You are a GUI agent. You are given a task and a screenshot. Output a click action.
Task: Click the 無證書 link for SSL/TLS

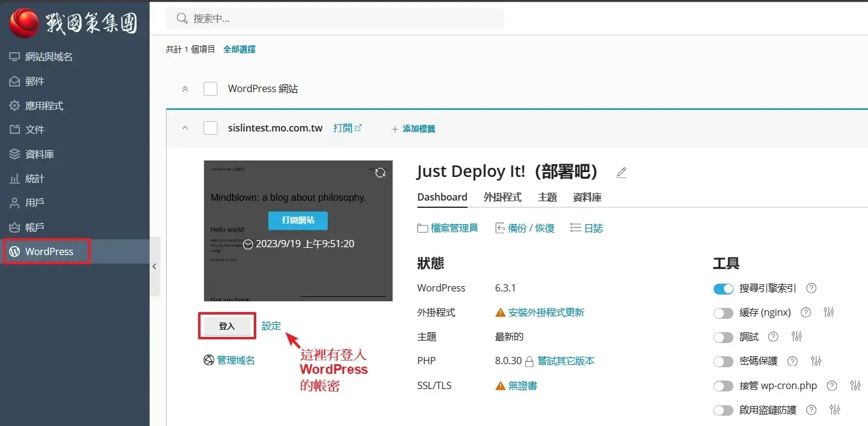point(523,385)
